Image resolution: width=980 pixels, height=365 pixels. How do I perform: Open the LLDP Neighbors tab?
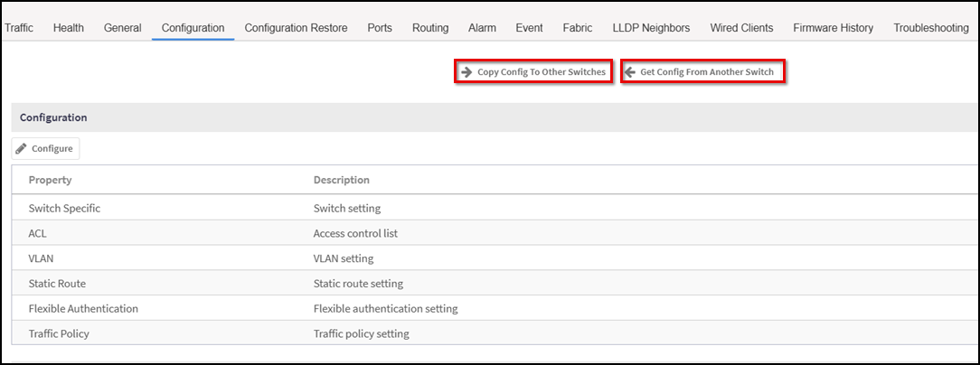[651, 27]
